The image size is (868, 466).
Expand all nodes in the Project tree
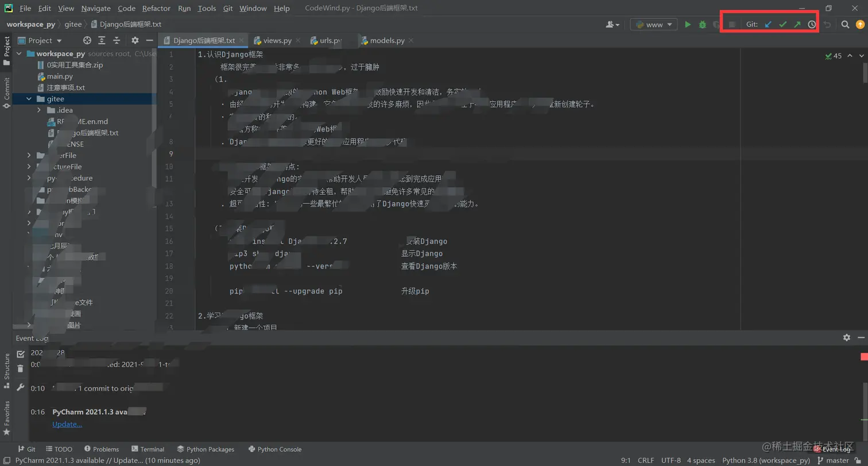(102, 40)
